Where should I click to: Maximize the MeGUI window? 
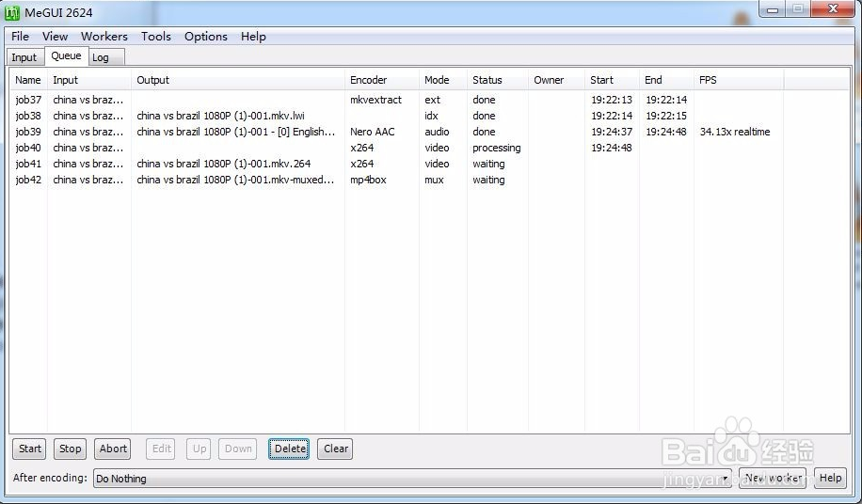pyautogui.click(x=798, y=9)
